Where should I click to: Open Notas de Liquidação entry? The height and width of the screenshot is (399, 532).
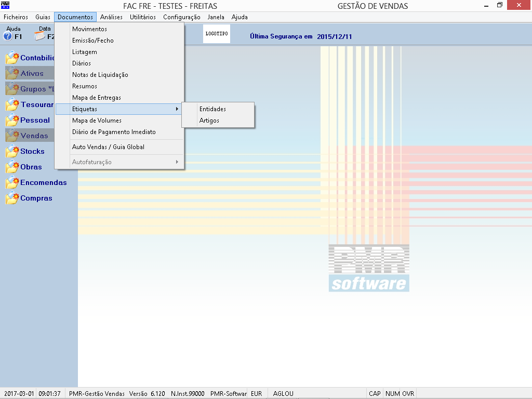tap(100, 75)
